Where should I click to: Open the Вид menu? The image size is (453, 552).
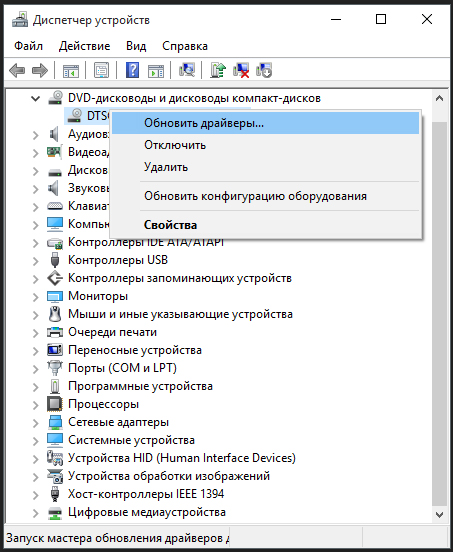click(x=136, y=46)
